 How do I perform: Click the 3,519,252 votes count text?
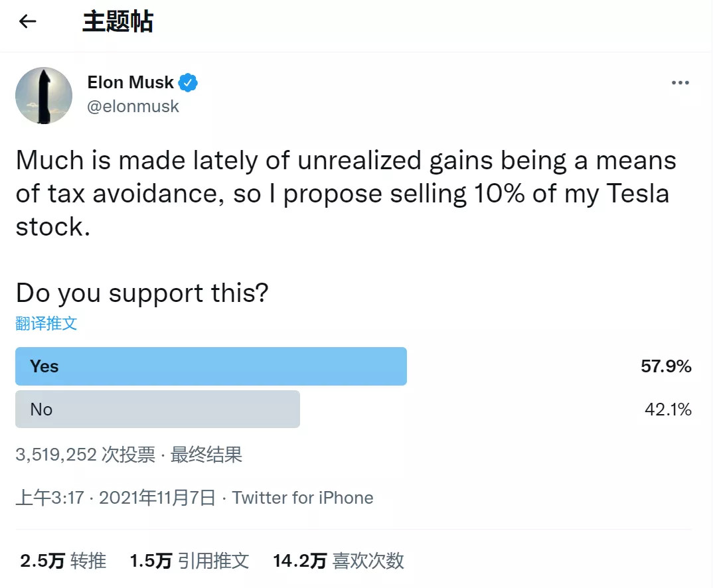tap(86, 455)
